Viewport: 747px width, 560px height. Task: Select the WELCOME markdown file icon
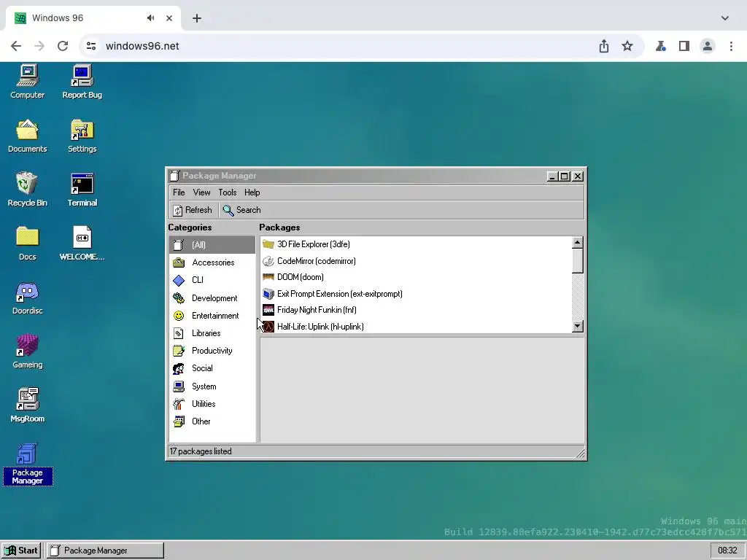(82, 244)
